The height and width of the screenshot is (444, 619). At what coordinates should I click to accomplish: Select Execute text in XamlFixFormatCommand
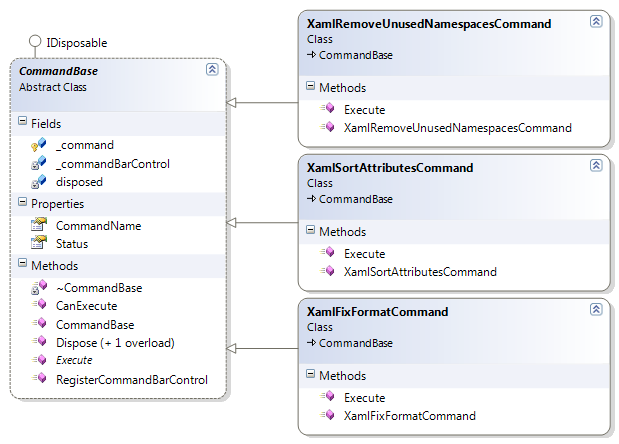[x=364, y=398]
